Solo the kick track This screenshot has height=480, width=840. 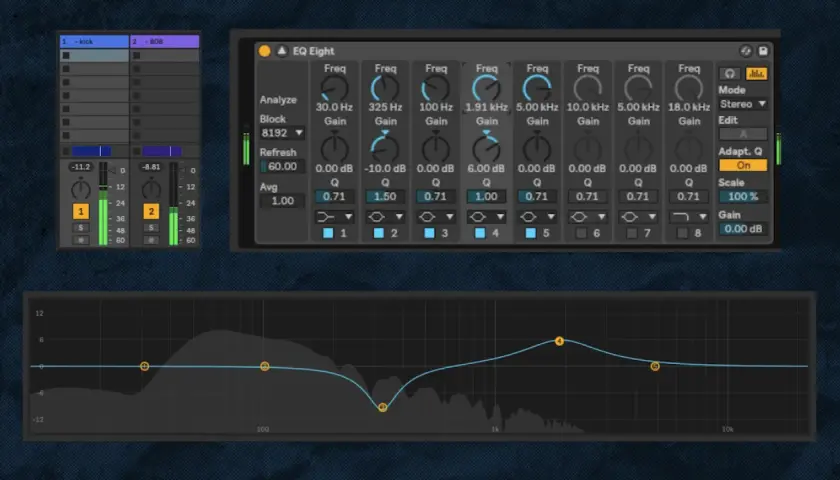[x=81, y=228]
